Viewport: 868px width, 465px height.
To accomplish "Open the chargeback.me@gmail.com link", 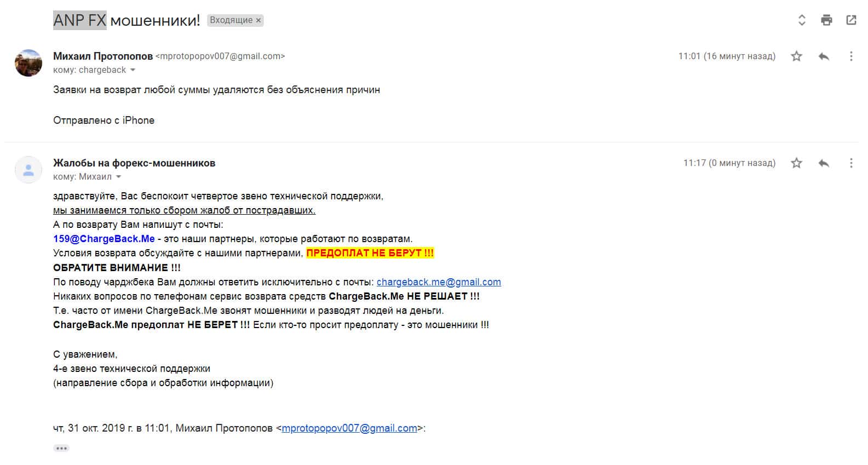I will click(x=439, y=282).
